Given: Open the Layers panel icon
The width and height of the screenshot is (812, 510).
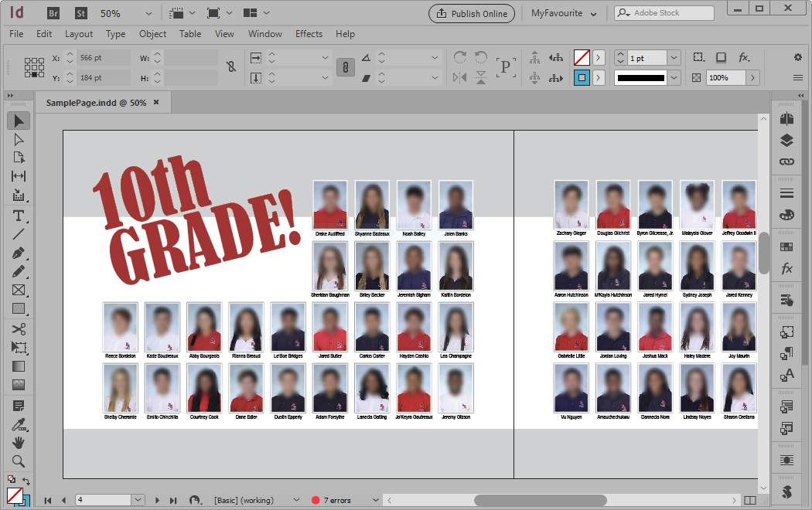Looking at the screenshot, I should coord(787,140).
